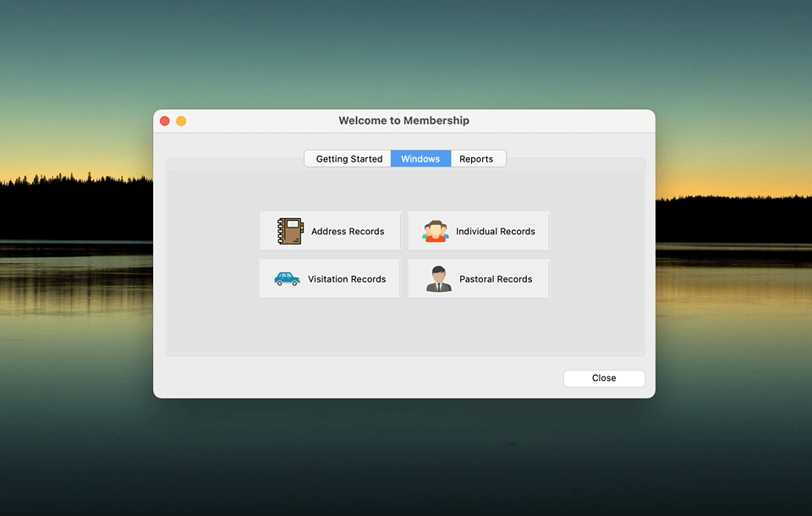
Task: Click the 'Welcome to Membership' window title
Action: click(403, 121)
